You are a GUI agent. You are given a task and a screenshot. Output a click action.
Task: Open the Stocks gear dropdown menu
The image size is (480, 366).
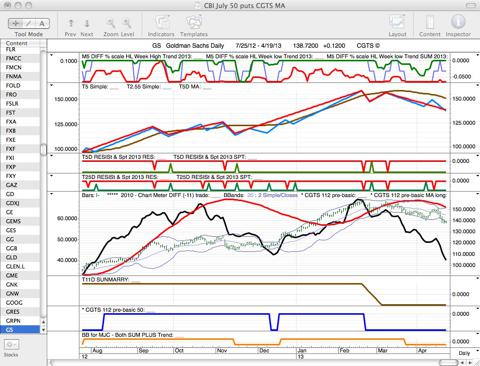click(12, 345)
